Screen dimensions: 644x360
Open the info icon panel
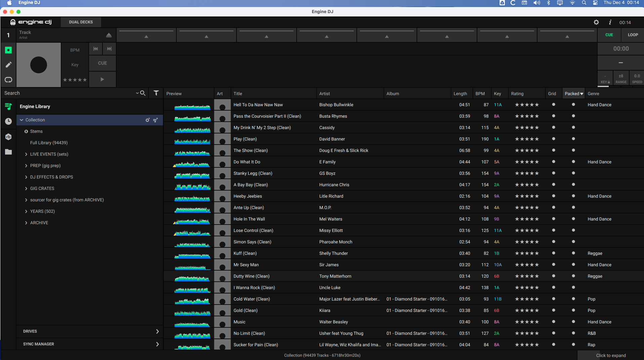click(x=610, y=22)
